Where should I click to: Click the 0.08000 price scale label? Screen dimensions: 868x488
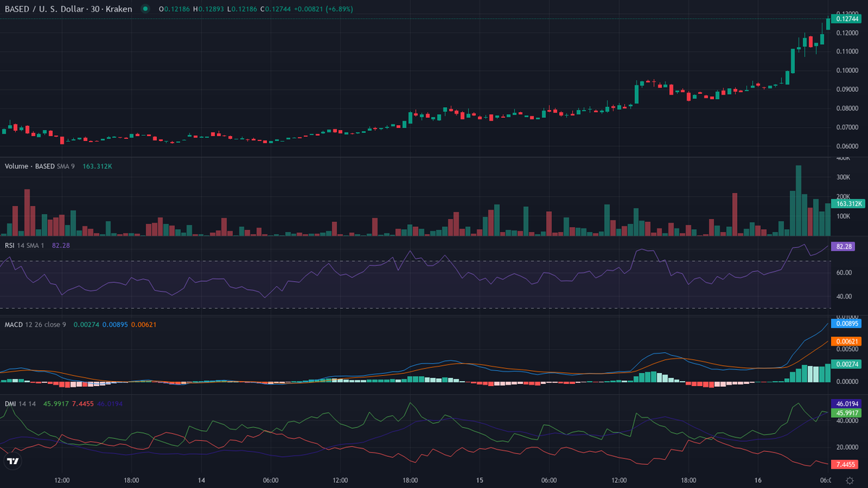(x=848, y=108)
